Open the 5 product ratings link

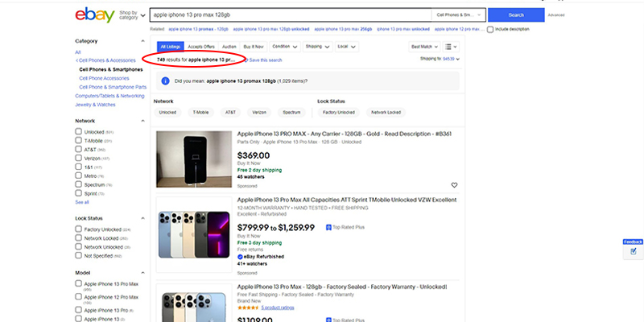tap(278, 308)
